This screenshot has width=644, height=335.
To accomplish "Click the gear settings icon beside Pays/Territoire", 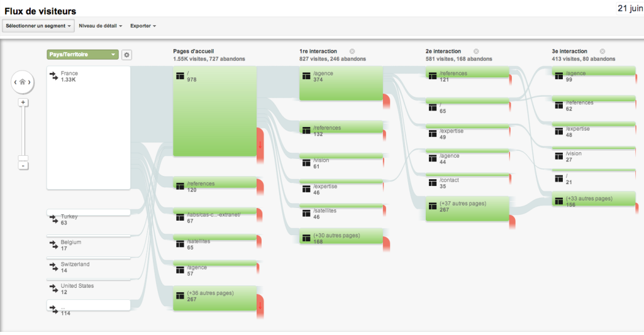I will pos(126,55).
